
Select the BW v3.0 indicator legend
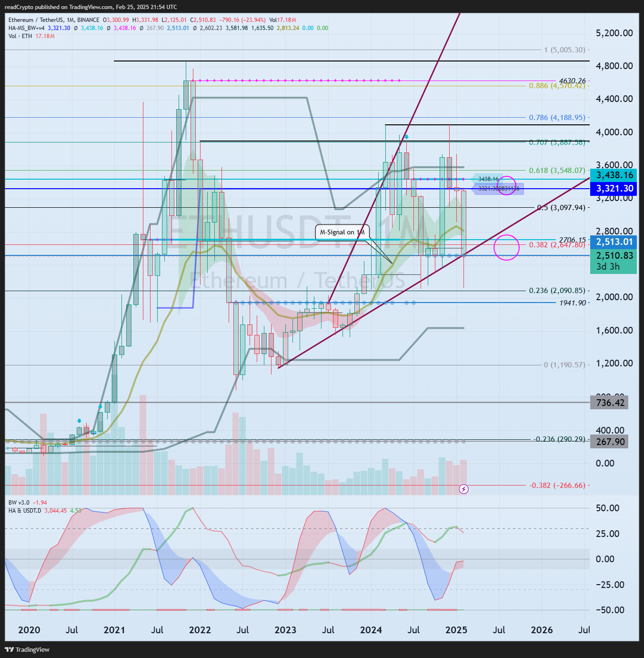click(28, 503)
